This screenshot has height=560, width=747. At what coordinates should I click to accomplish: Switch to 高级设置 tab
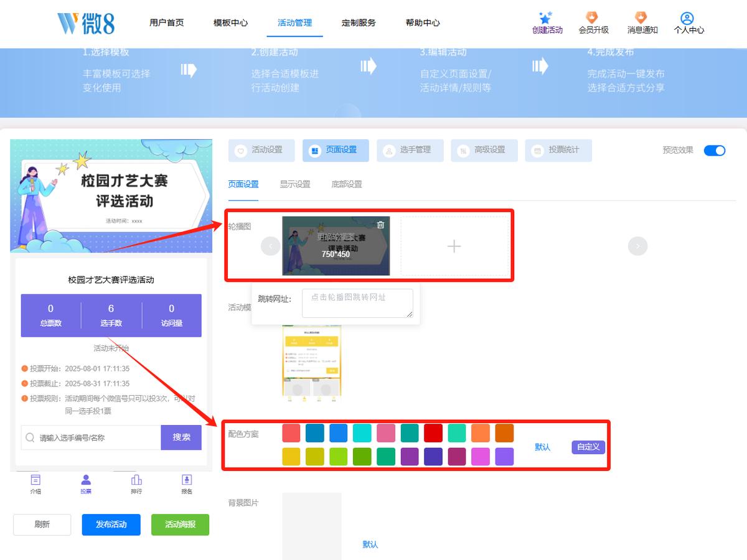pyautogui.click(x=484, y=150)
